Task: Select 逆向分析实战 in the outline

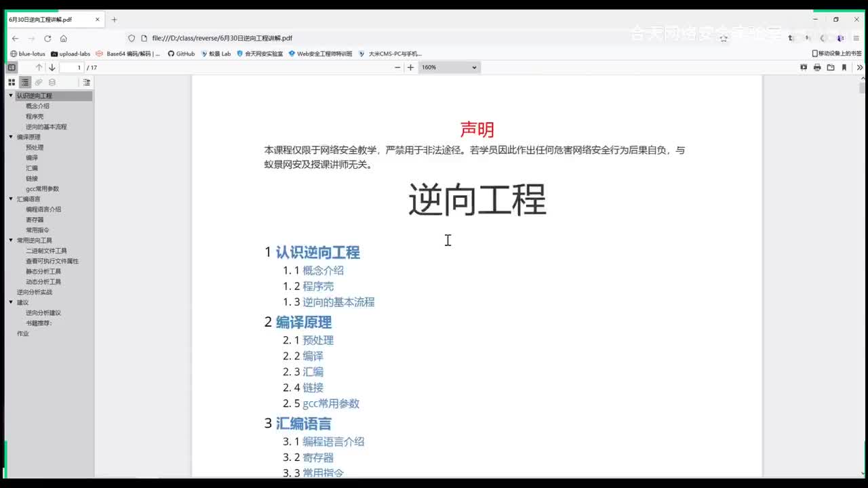Action: (x=35, y=292)
